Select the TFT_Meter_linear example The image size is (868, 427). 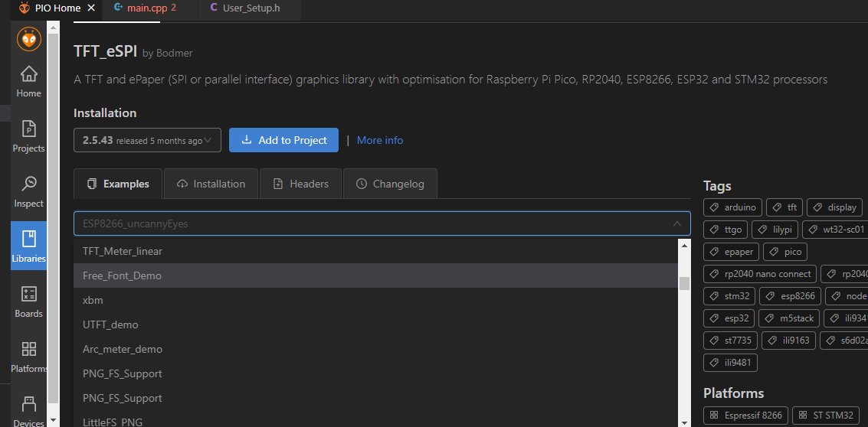click(376, 251)
